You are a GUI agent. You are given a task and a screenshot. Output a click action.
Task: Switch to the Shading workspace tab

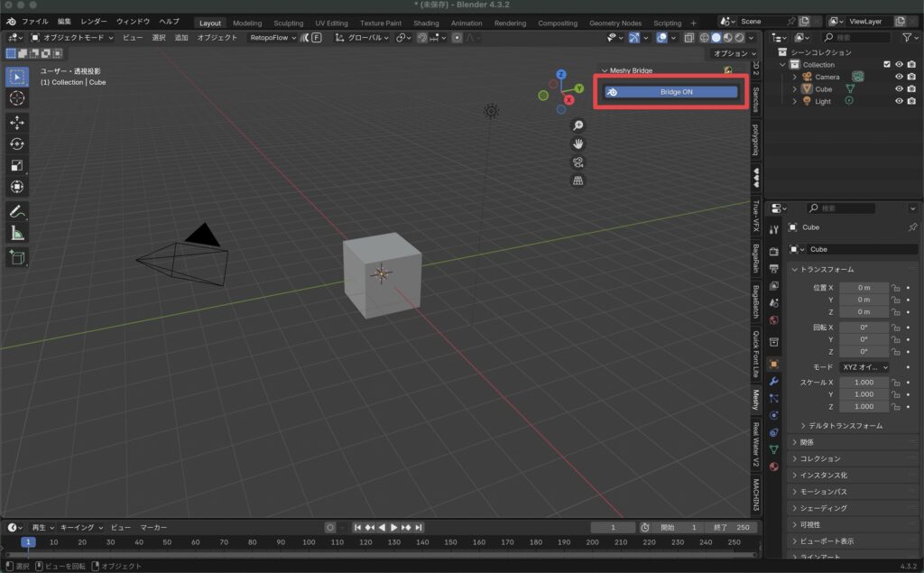point(426,23)
